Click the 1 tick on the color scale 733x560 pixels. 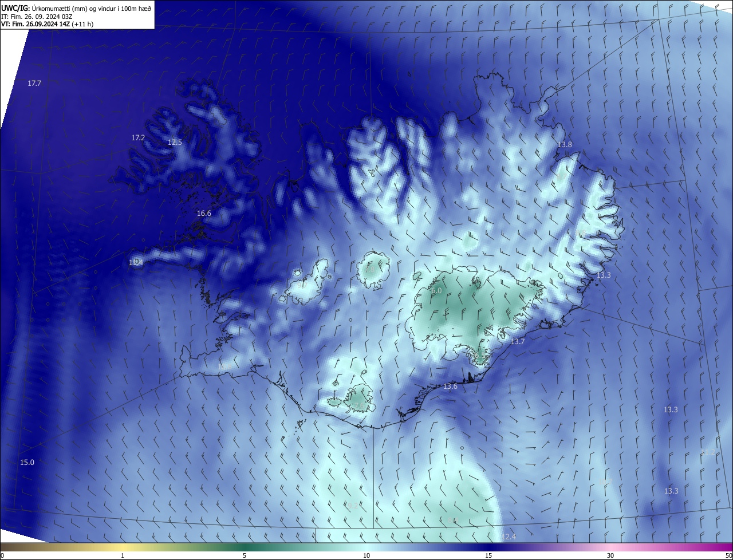tap(123, 555)
